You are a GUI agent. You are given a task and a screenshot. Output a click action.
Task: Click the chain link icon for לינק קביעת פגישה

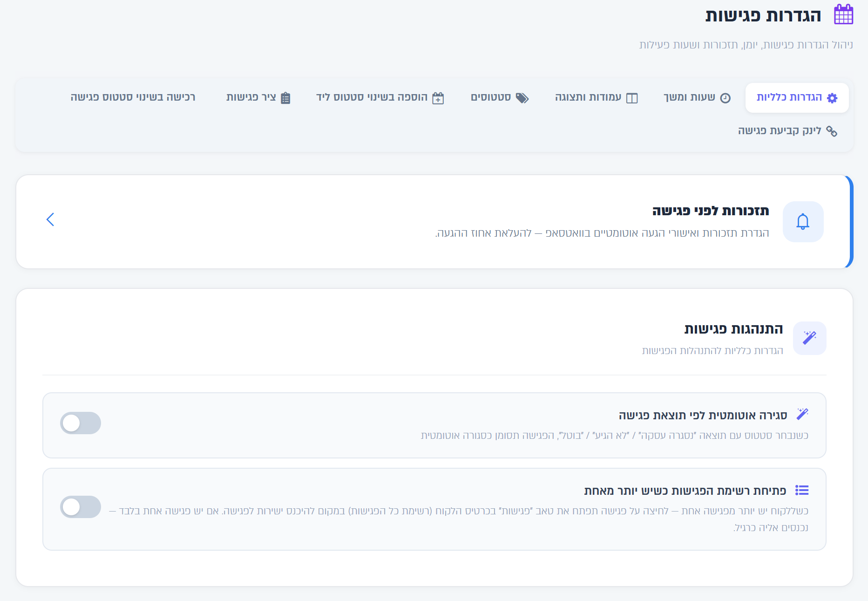tap(832, 131)
